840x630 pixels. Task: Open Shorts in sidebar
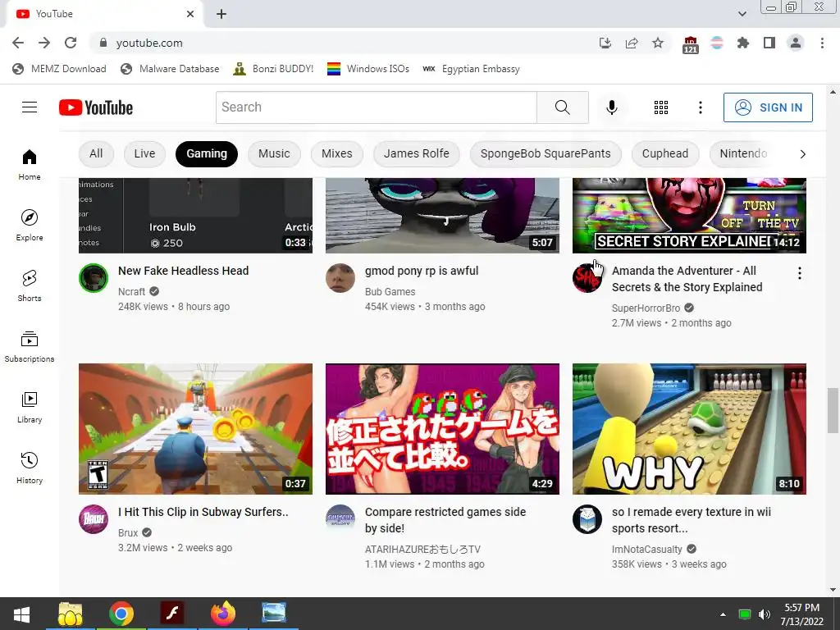30,285
